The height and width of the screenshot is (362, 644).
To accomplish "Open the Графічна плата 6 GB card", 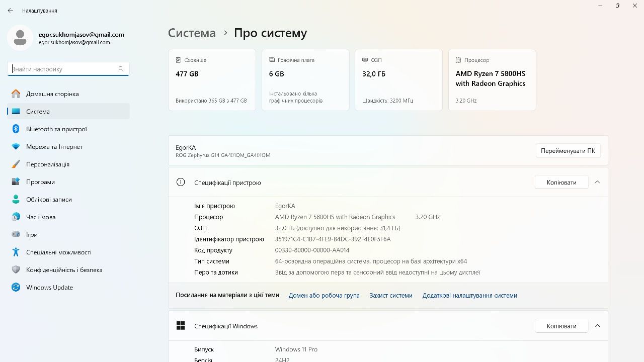I will click(x=305, y=80).
